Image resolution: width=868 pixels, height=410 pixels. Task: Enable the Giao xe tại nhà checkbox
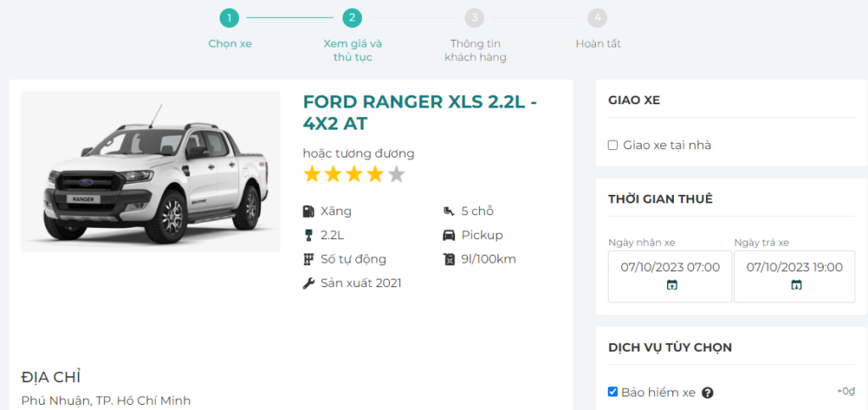pos(613,146)
